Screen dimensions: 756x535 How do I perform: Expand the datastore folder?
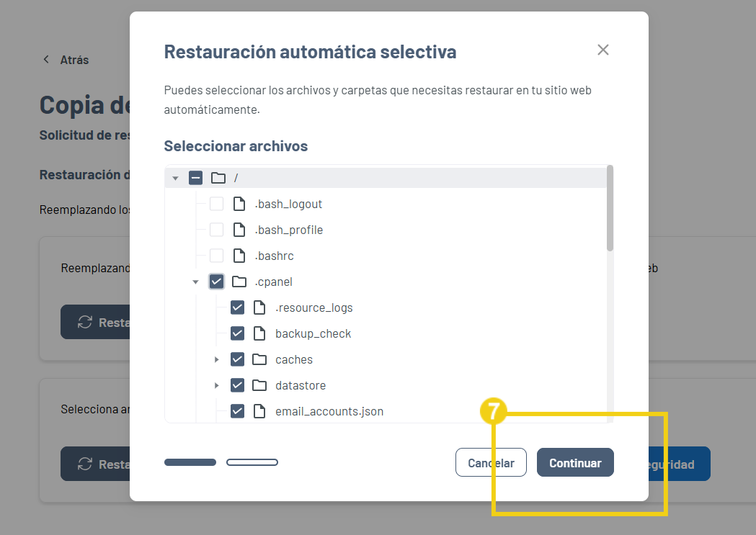coord(216,385)
